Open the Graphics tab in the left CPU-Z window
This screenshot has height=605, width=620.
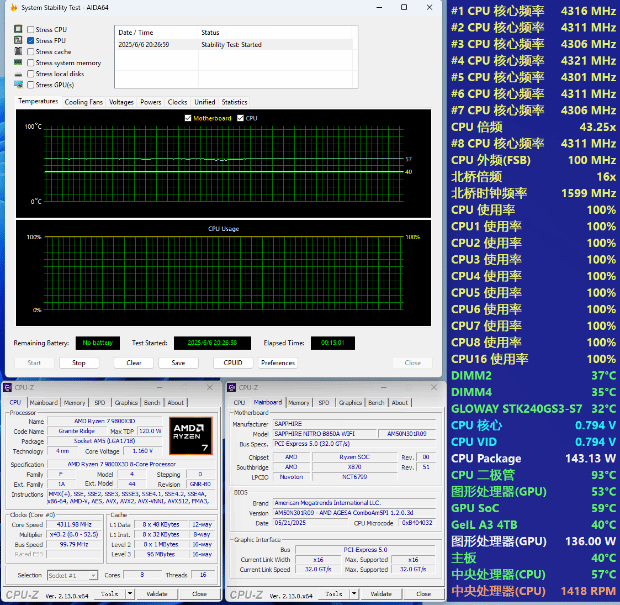click(x=126, y=403)
